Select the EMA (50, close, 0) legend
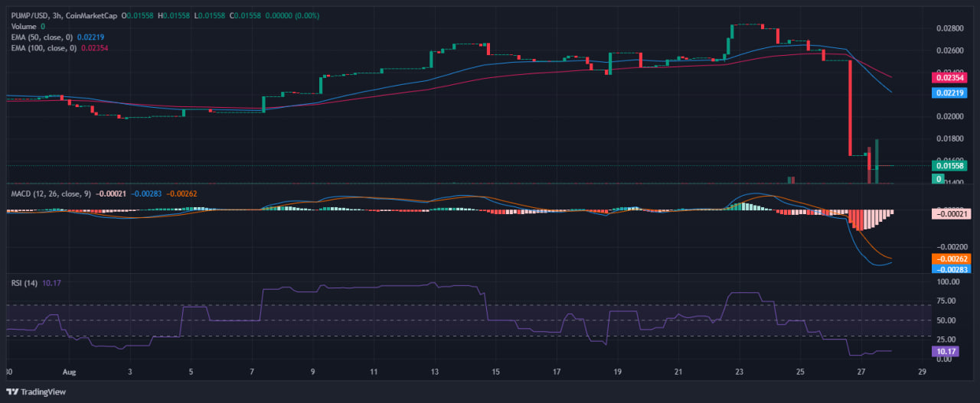The height and width of the screenshot is (403, 980). click(43, 37)
